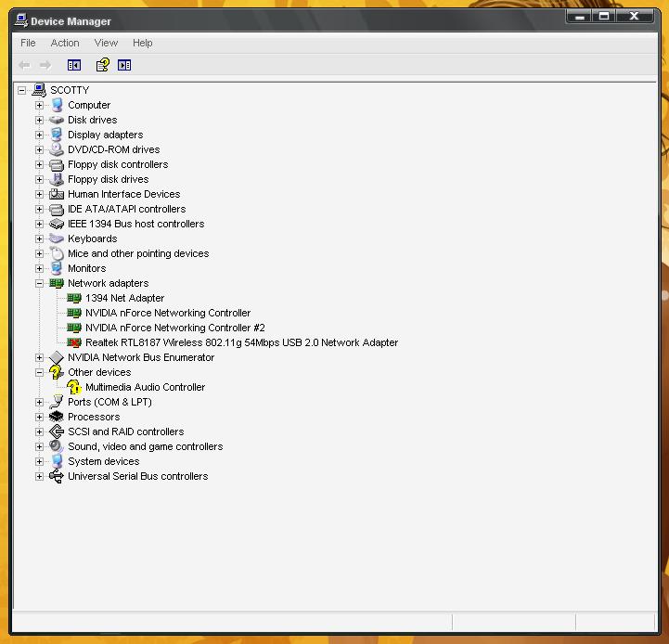Expand NVIDIA Network Bus Enumerator node
Image resolution: width=669 pixels, height=644 pixels.
click(x=39, y=357)
